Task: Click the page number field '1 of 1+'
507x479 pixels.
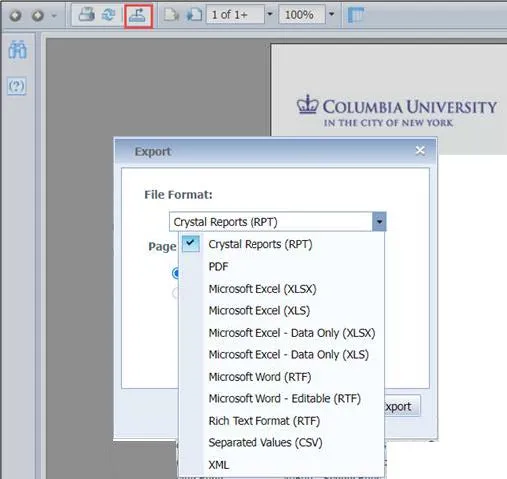Action: pos(235,15)
